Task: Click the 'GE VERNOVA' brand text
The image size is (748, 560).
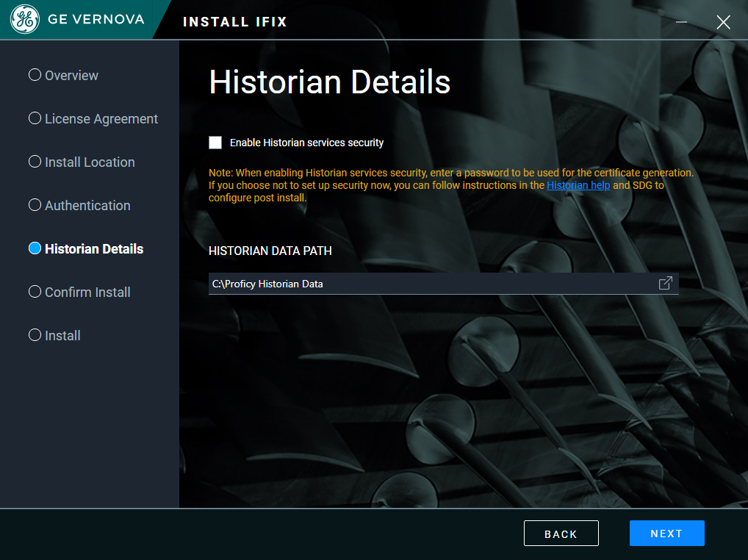Action: click(96, 19)
